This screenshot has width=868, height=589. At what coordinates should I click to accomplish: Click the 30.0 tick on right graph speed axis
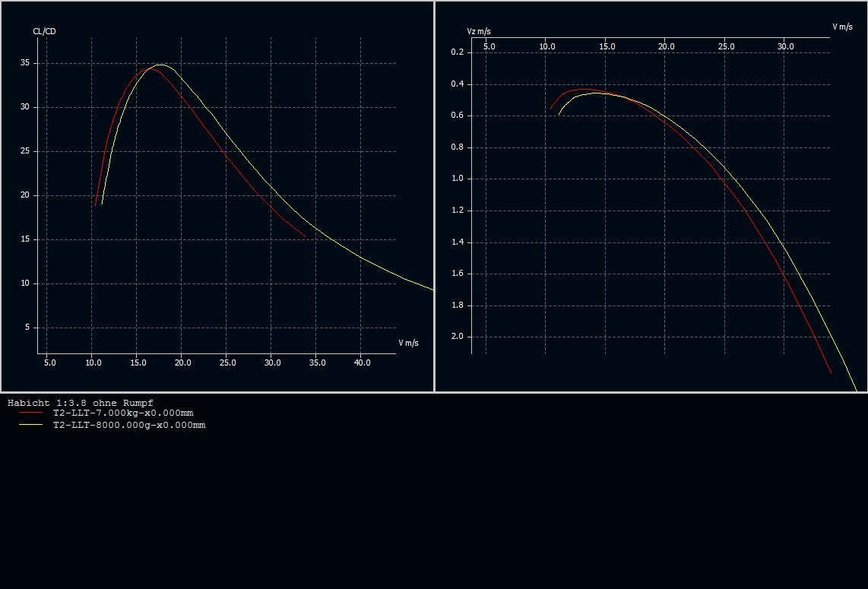pos(785,46)
